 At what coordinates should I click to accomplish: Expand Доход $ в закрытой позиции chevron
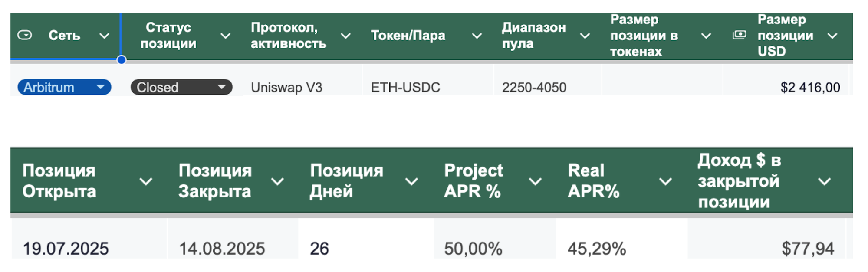point(824,181)
